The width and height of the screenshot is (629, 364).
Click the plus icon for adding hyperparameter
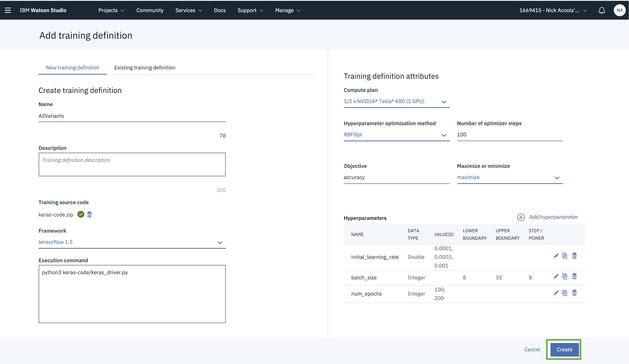click(x=521, y=217)
